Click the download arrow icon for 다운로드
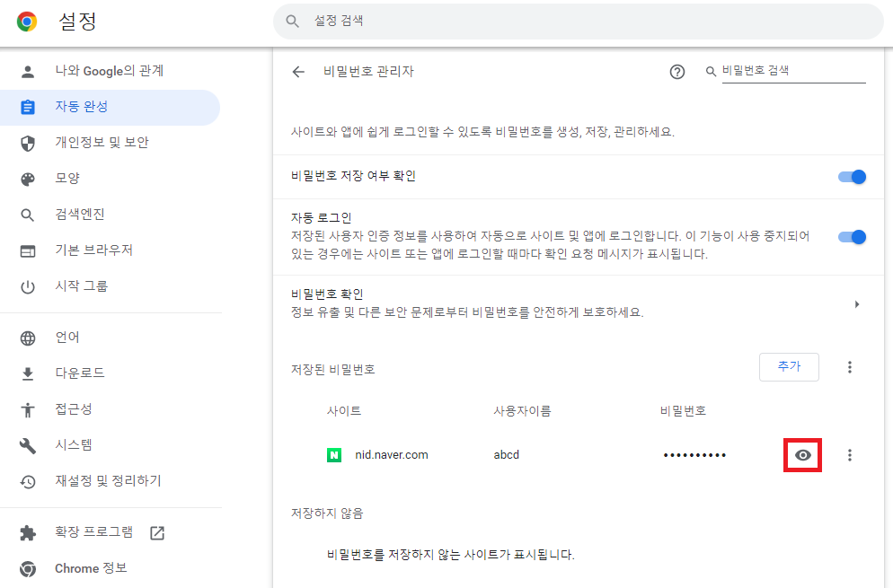Screen dimensions: 893x588 pyautogui.click(x=27, y=374)
